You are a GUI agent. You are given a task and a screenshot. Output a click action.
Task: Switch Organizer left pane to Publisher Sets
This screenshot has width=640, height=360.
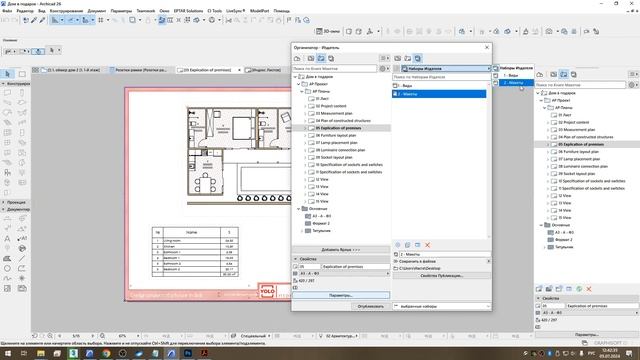(x=331, y=58)
